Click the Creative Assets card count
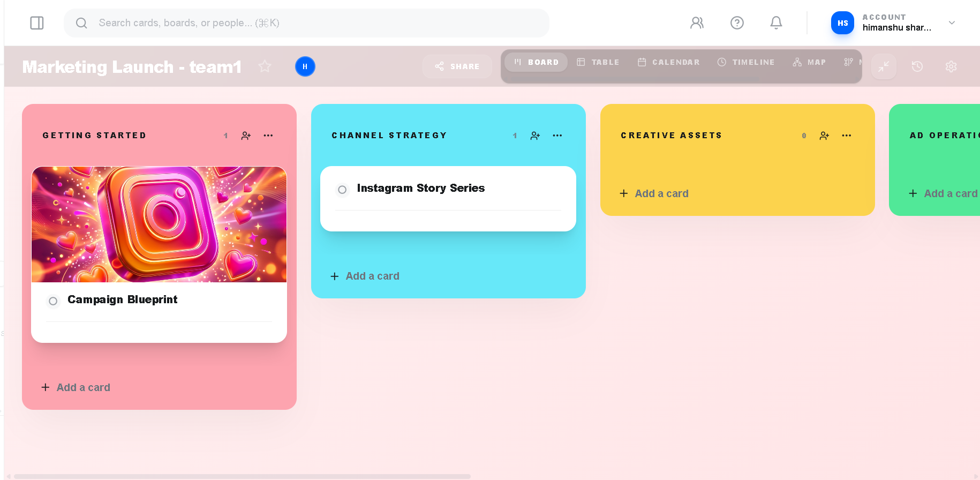 point(804,136)
